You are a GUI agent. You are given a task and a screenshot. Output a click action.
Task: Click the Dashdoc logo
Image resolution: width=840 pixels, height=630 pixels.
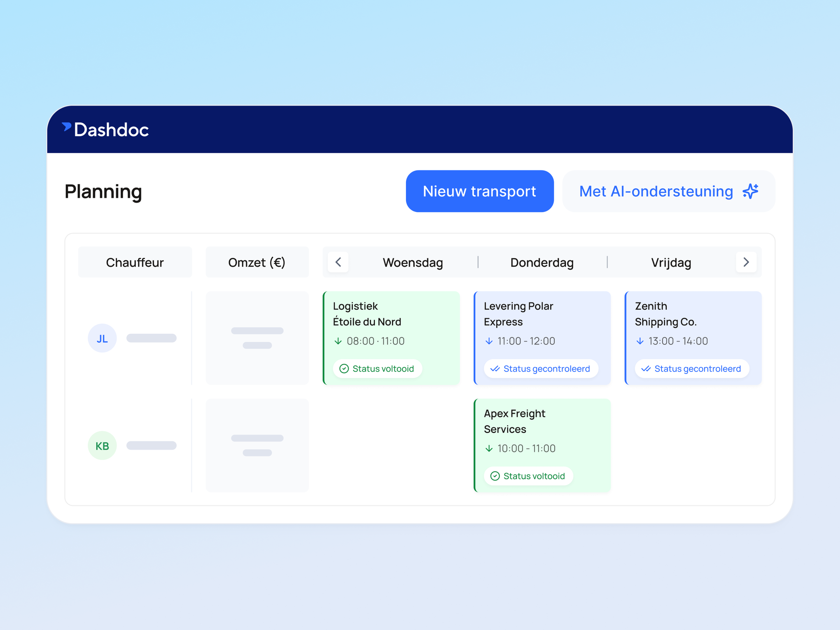pos(105,129)
